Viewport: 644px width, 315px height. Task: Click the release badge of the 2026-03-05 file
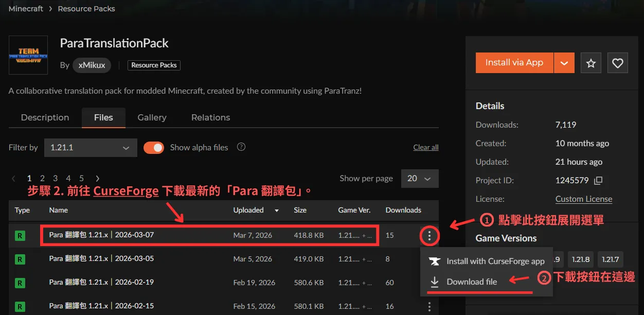point(20,259)
